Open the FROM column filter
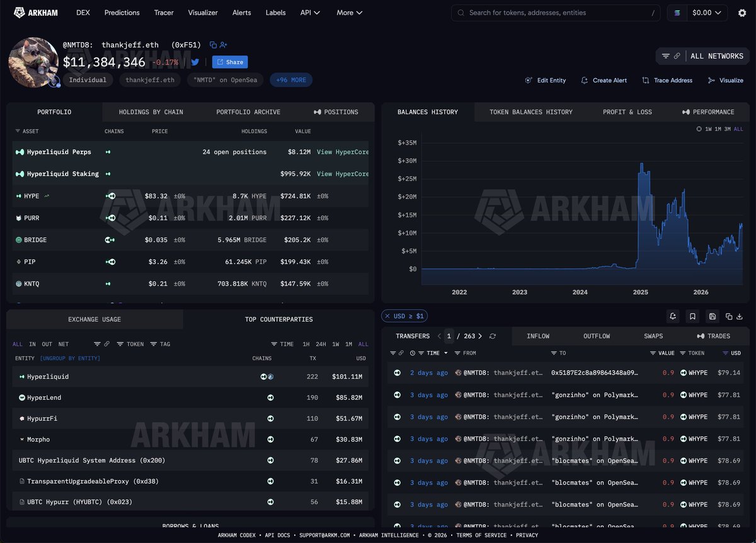This screenshot has height=543, width=756. (x=466, y=353)
